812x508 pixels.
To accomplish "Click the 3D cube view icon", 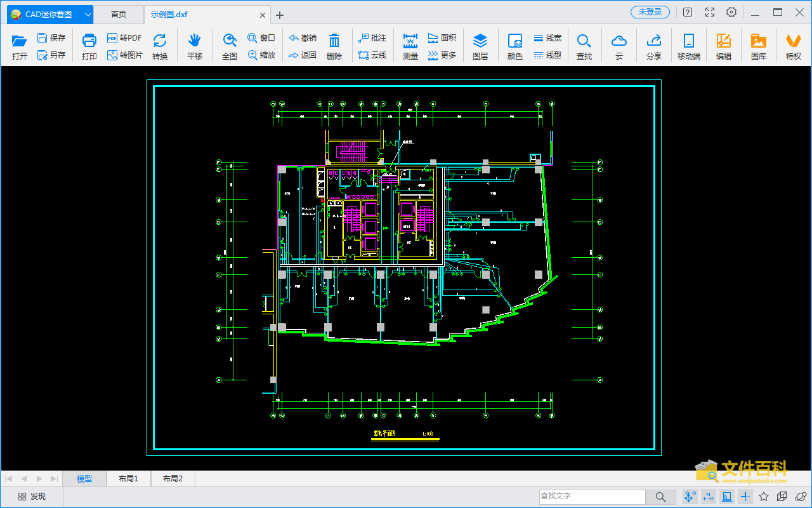I will (783, 497).
